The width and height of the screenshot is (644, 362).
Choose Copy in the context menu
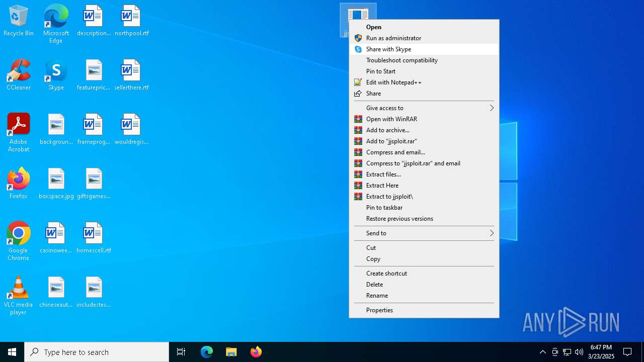[x=424, y=259]
